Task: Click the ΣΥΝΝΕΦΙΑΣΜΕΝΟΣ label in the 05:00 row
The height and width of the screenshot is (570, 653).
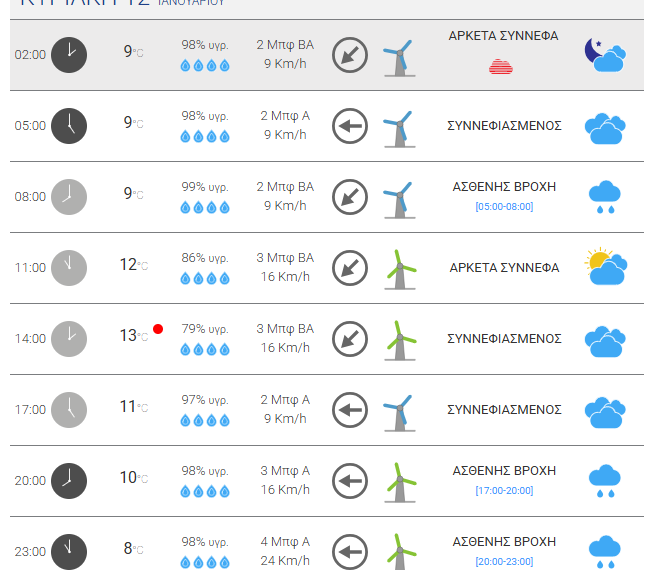Action: point(504,126)
